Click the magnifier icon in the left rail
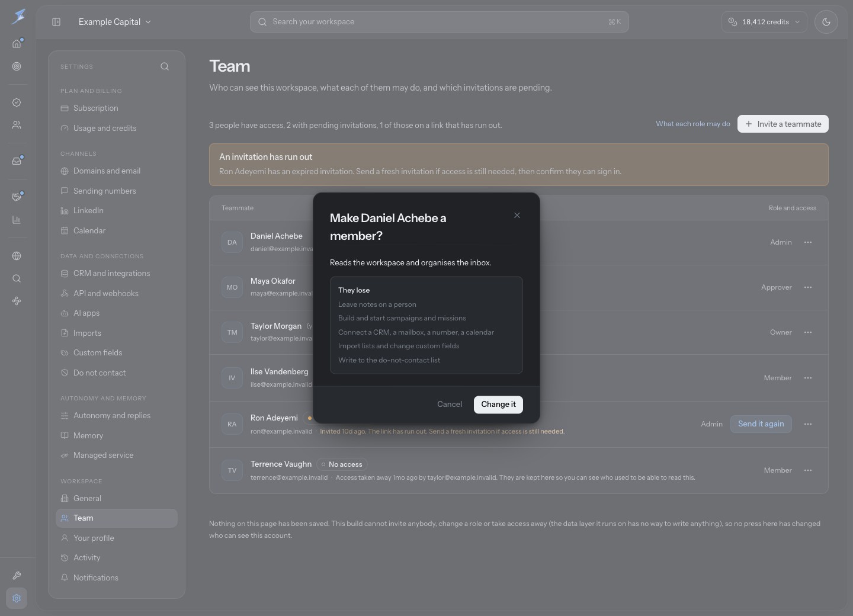The height and width of the screenshot is (616, 853). (x=17, y=278)
